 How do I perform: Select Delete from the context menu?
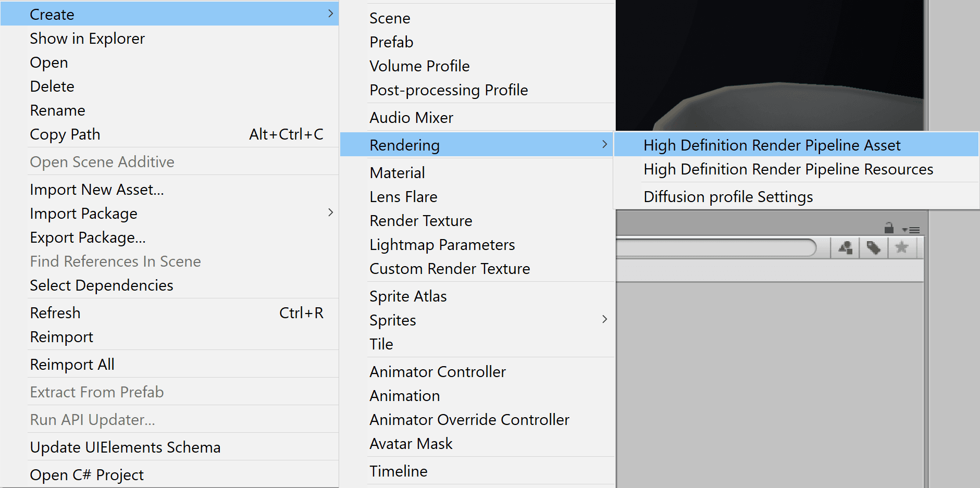[x=52, y=86]
